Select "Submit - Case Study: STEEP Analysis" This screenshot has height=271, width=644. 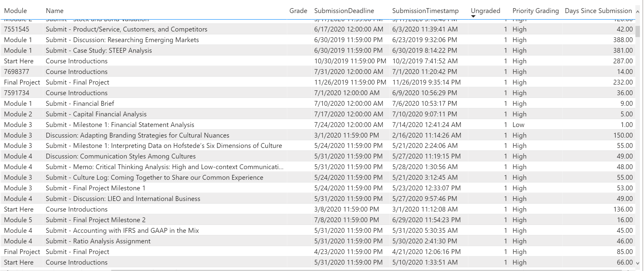(x=99, y=51)
